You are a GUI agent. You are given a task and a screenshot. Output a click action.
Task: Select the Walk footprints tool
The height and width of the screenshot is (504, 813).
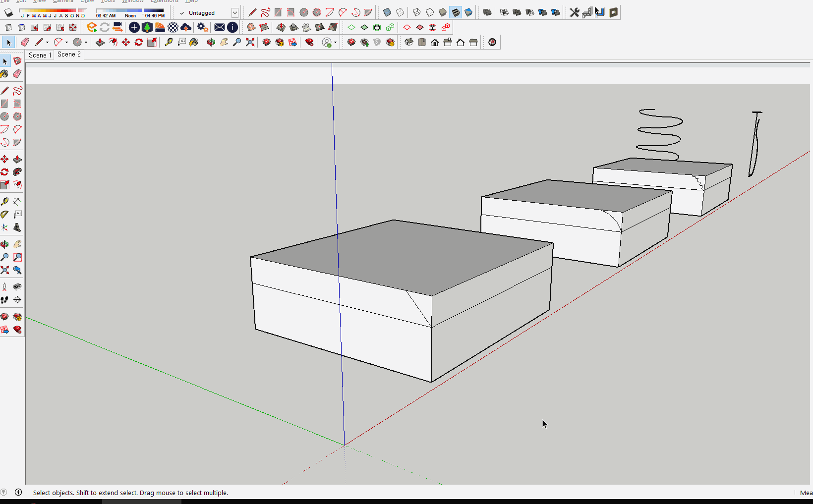point(4,300)
